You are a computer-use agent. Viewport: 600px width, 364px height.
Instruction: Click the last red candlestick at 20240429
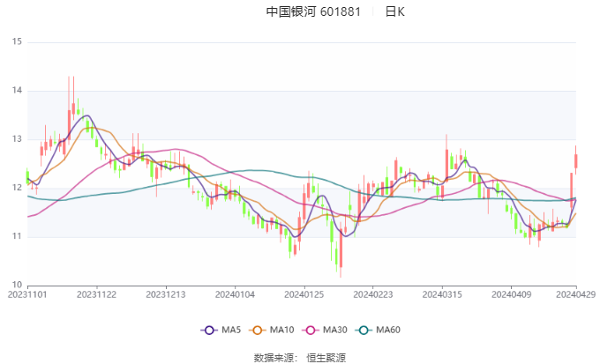coord(576,160)
